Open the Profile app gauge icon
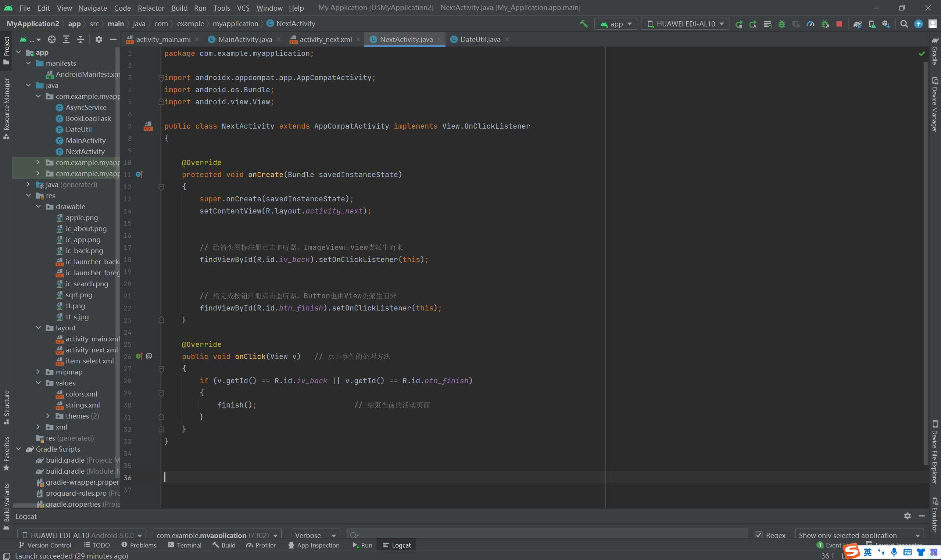This screenshot has height=560, width=941. coord(811,24)
